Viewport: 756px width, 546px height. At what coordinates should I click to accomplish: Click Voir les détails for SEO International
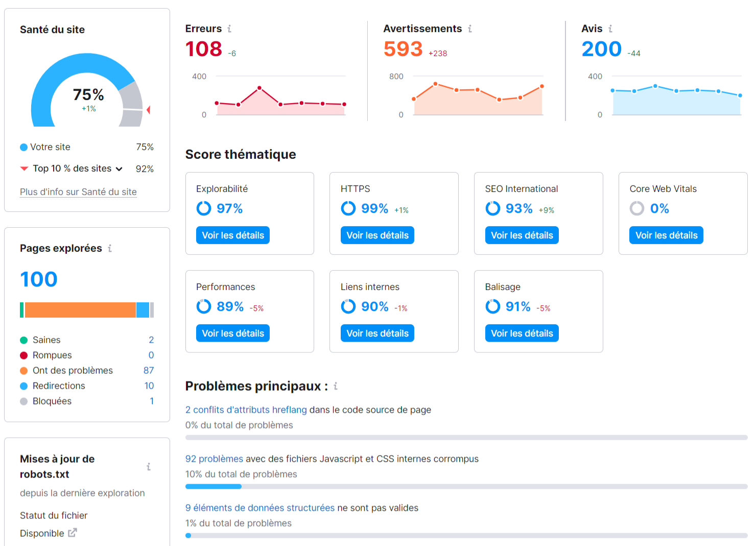(522, 235)
